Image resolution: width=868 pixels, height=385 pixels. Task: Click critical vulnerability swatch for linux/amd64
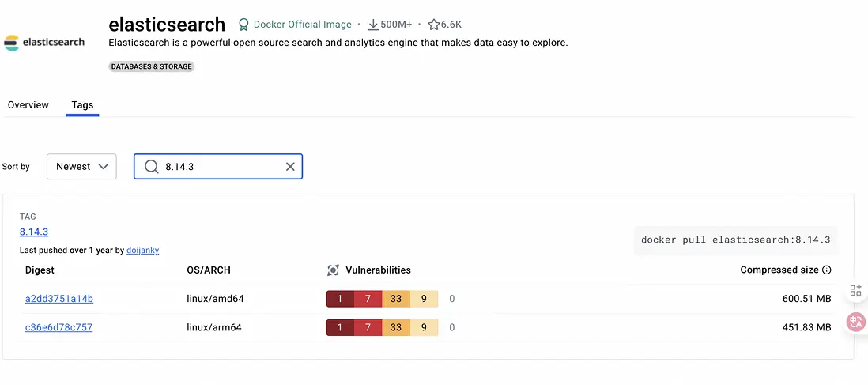pos(340,299)
